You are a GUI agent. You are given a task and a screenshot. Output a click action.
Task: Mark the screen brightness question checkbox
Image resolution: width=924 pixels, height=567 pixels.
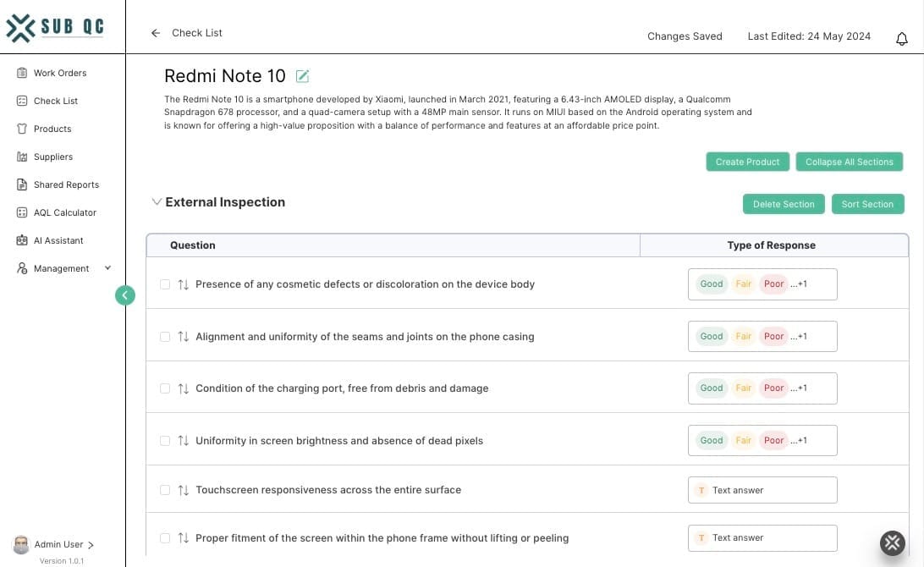pyautogui.click(x=165, y=441)
